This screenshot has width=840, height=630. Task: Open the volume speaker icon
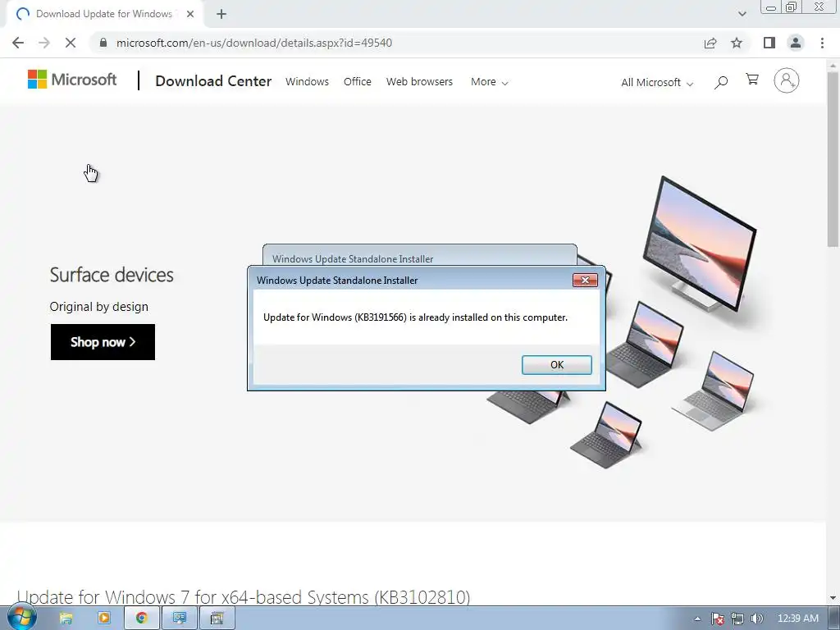pos(756,619)
